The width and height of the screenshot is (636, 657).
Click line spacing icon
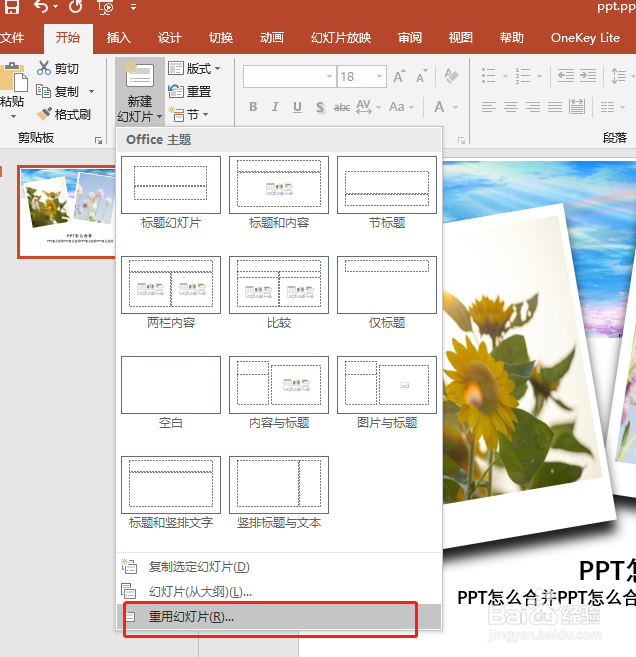click(x=618, y=76)
